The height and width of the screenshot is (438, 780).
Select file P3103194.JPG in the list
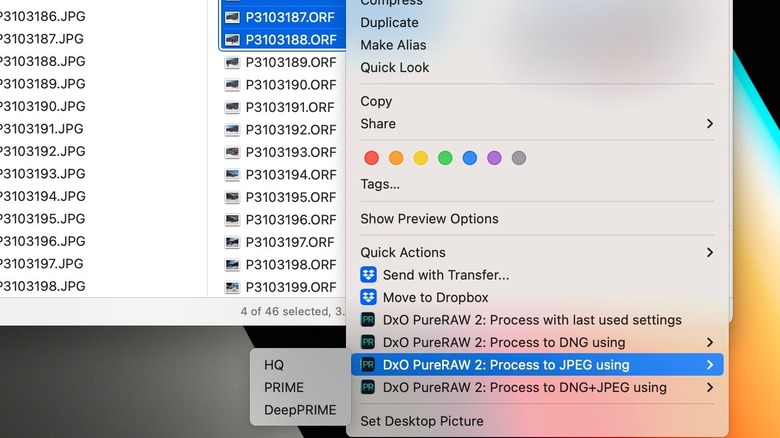click(x=42, y=196)
